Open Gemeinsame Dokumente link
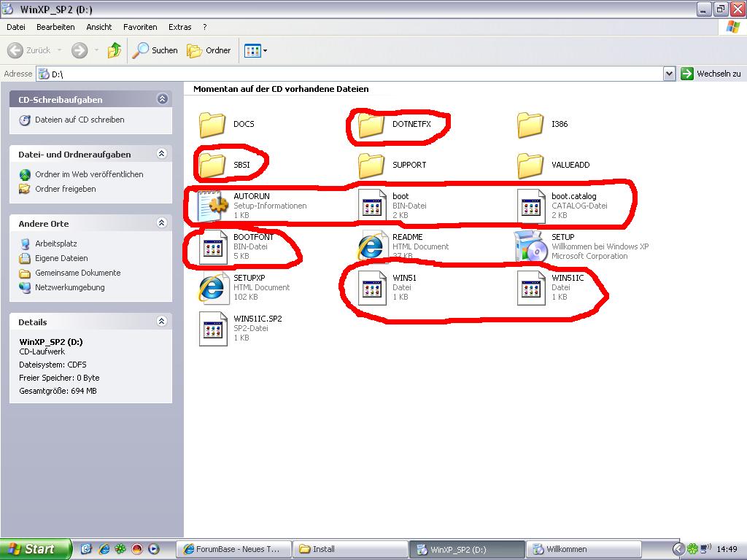The image size is (747, 560). coord(77,273)
